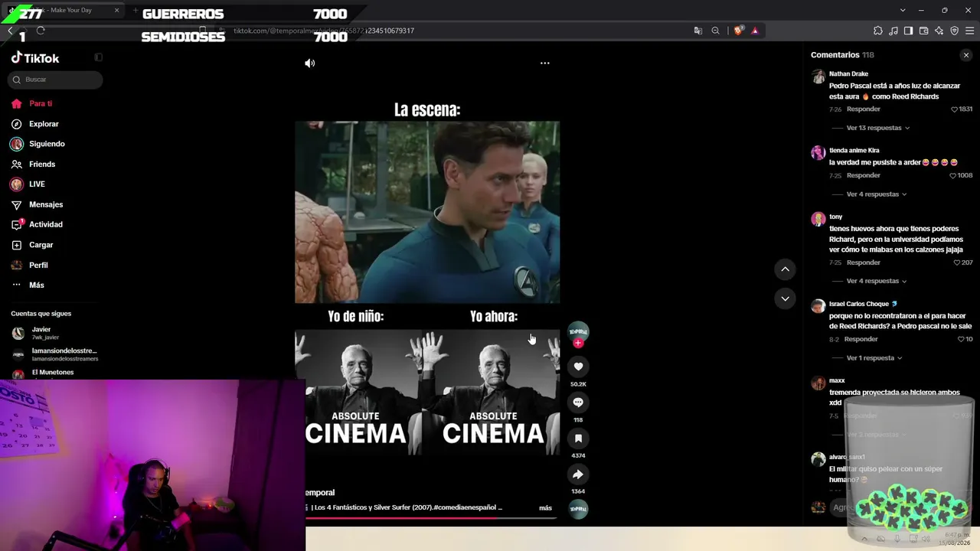Open maxx's profile avatar

point(818,383)
